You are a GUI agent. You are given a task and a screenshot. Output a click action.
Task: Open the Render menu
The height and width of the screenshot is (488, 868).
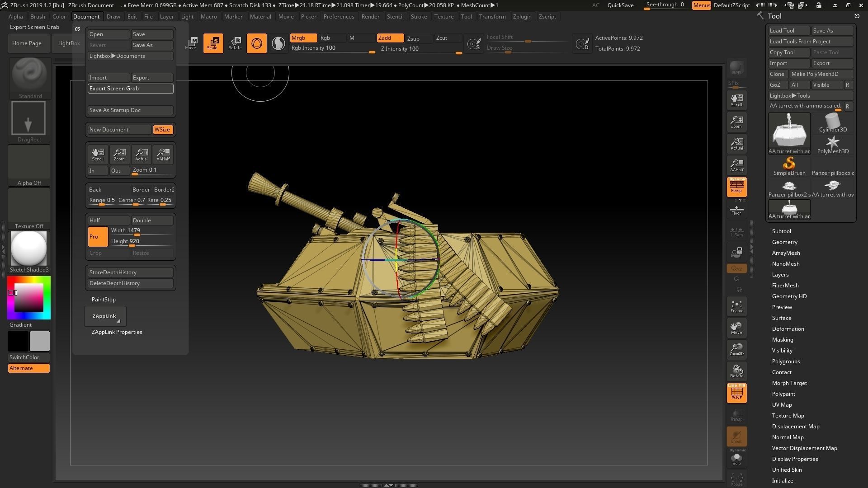click(370, 17)
